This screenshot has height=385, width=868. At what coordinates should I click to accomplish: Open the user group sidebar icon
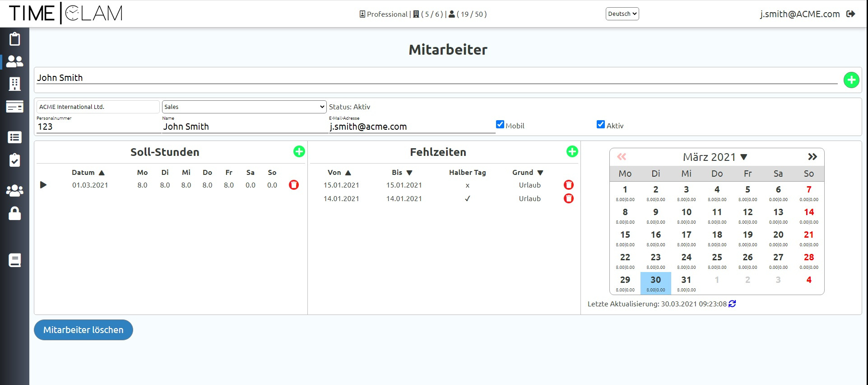click(14, 191)
